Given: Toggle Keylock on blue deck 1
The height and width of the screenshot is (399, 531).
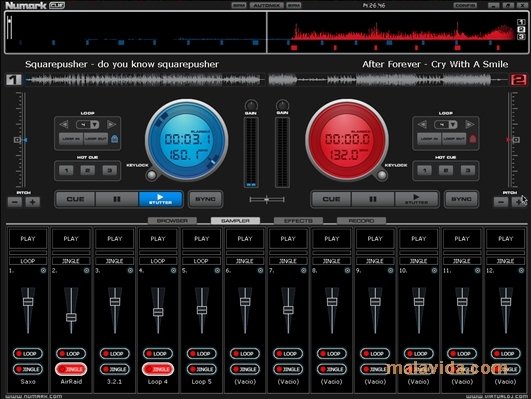Looking at the screenshot, I should point(151,175).
